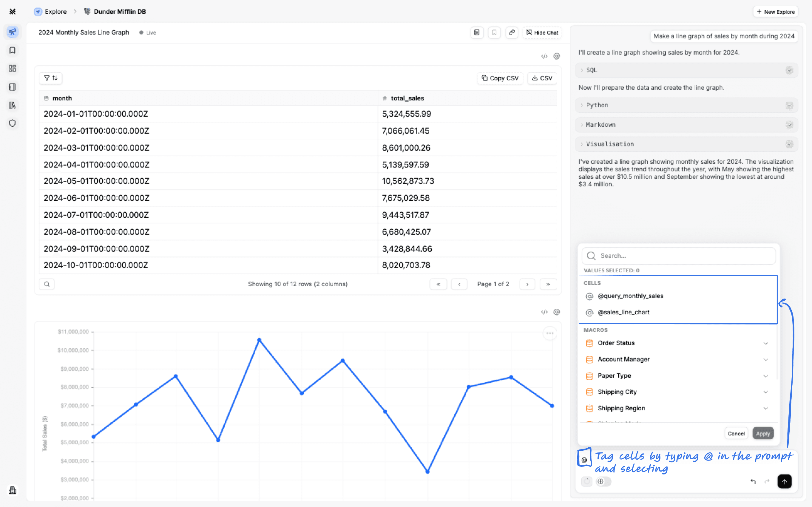Hide the chat panel
812x507 pixels.
(x=542, y=33)
